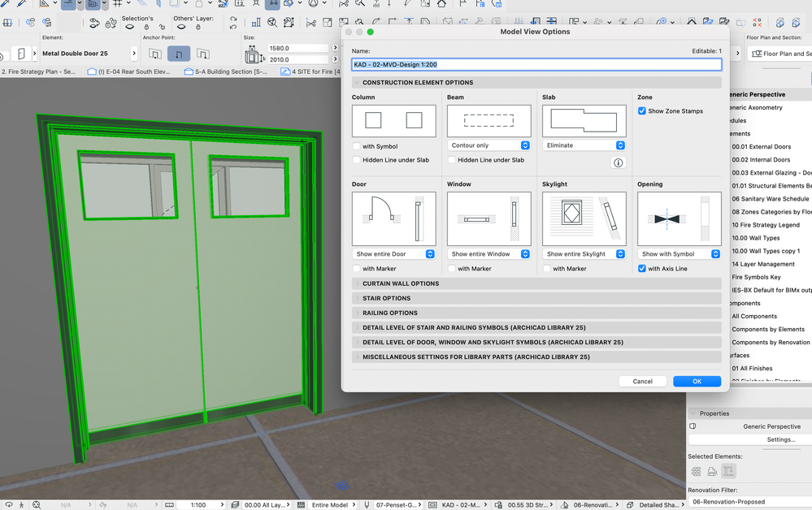The height and width of the screenshot is (510, 812).
Task: Click the OK button
Action: (697, 381)
